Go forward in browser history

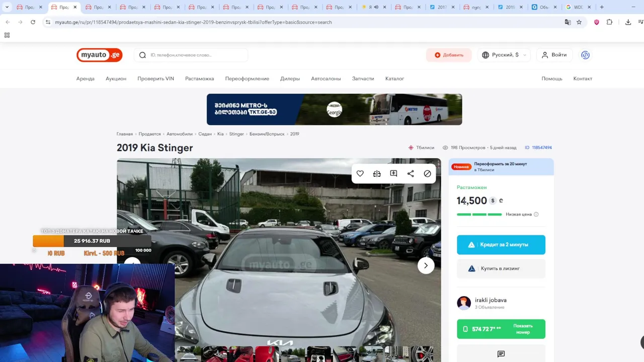[20, 22]
